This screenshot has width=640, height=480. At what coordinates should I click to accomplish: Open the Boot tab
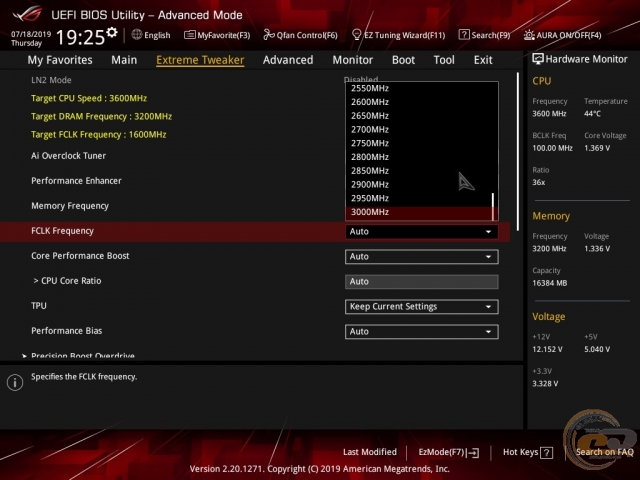403,60
